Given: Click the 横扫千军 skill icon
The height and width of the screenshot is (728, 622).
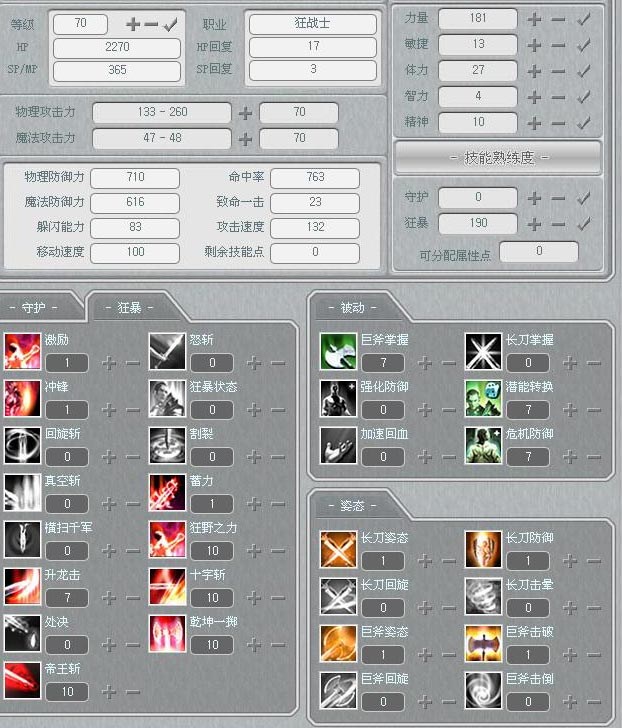Looking at the screenshot, I should 22,539.
